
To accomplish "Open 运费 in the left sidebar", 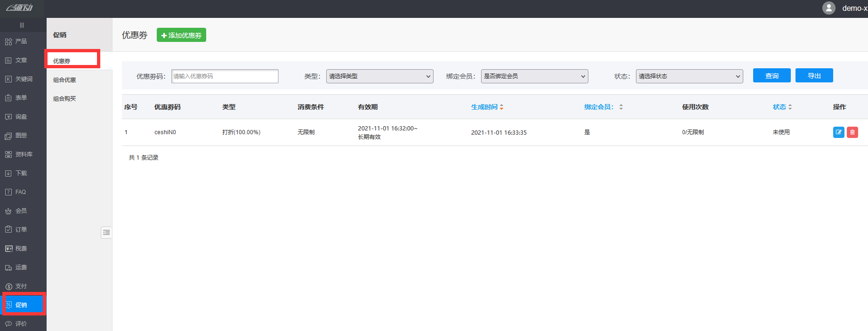I will coord(21,267).
